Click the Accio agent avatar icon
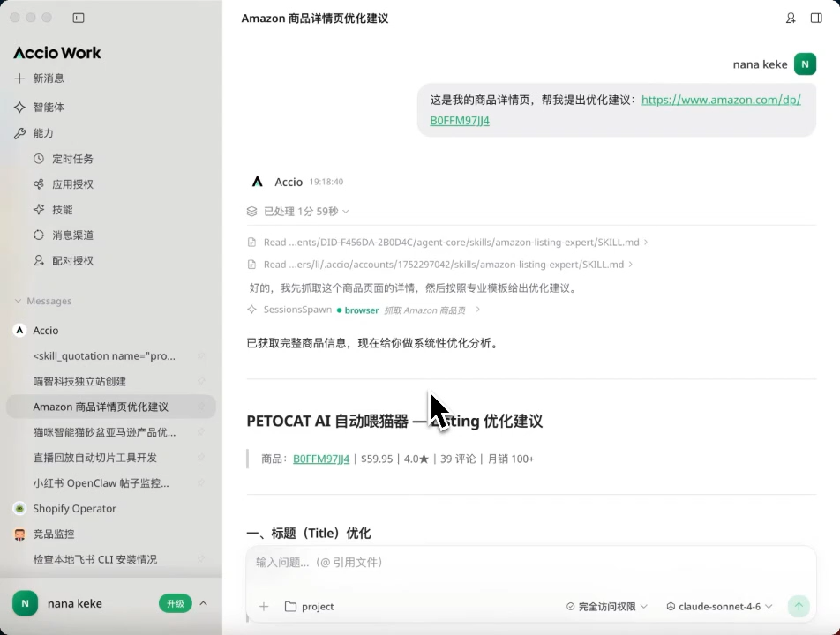The height and width of the screenshot is (635, 840). tap(19, 331)
